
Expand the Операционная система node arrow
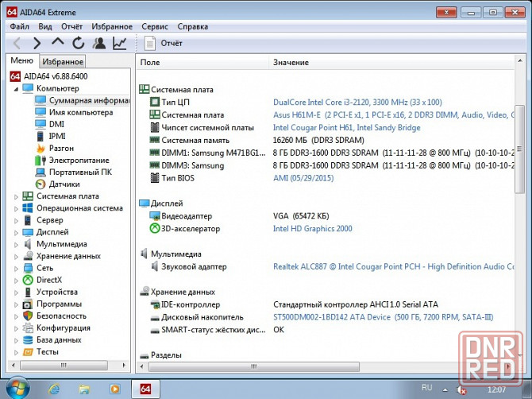pyautogui.click(x=16, y=208)
